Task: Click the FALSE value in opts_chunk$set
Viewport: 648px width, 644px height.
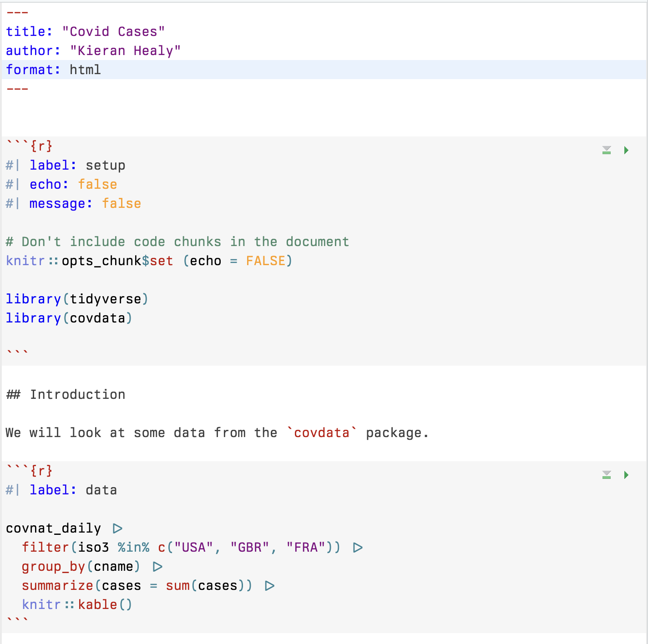Action: [x=266, y=261]
